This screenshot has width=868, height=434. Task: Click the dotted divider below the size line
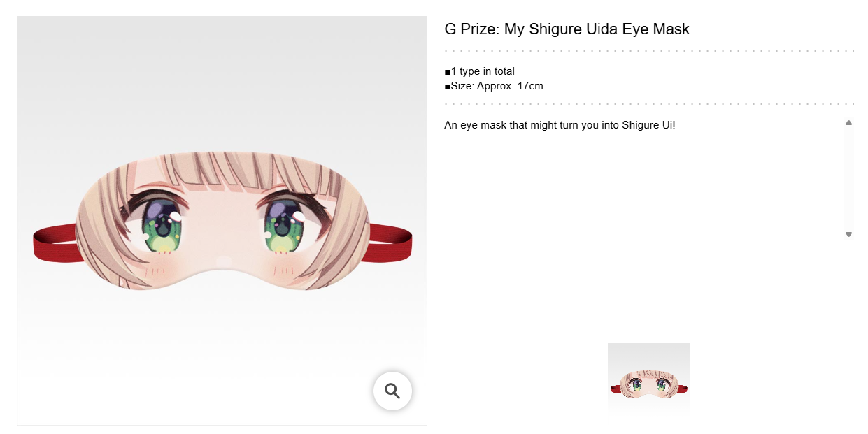[649, 104]
